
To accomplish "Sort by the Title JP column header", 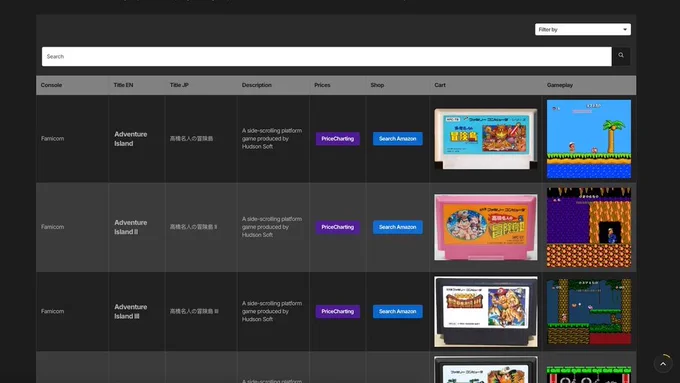I will (179, 85).
